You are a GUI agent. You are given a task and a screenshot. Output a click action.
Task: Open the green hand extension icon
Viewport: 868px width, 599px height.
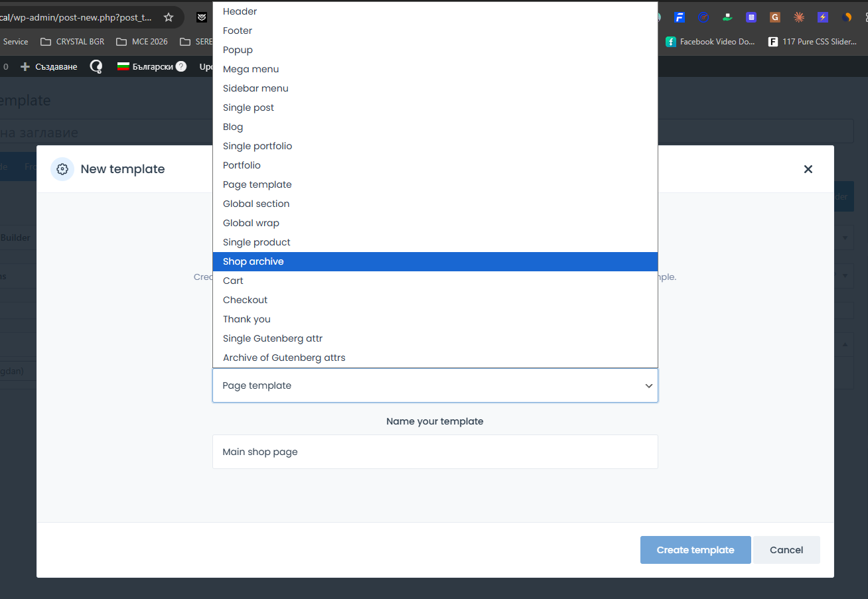727,17
